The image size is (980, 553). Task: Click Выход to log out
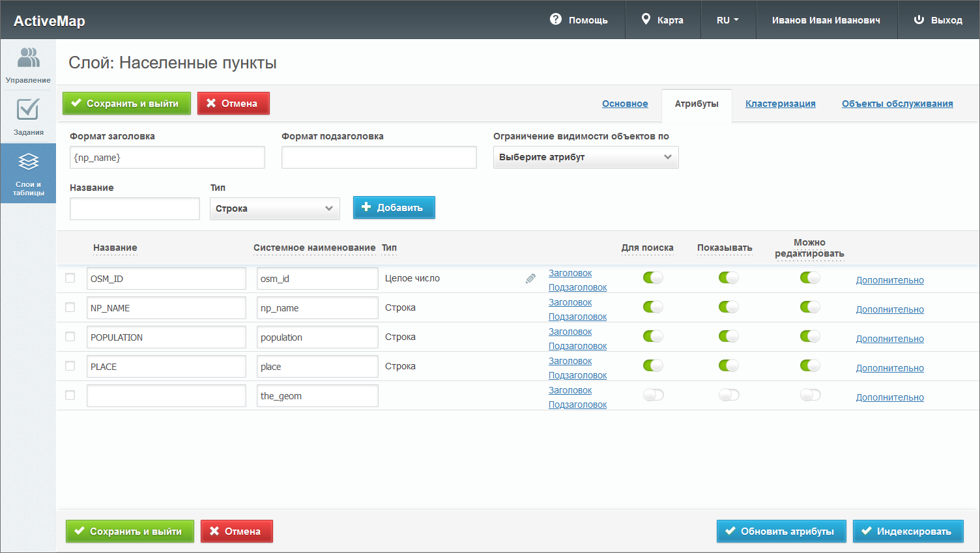point(938,20)
